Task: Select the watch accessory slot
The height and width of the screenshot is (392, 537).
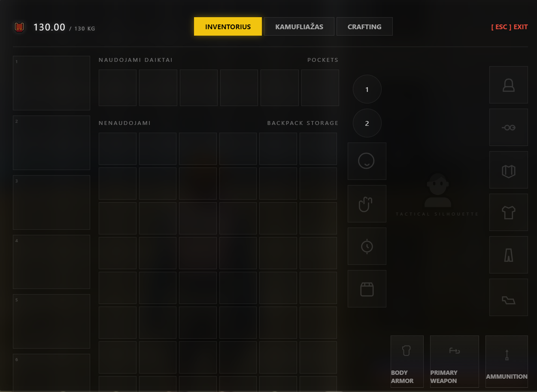Action: [367, 246]
